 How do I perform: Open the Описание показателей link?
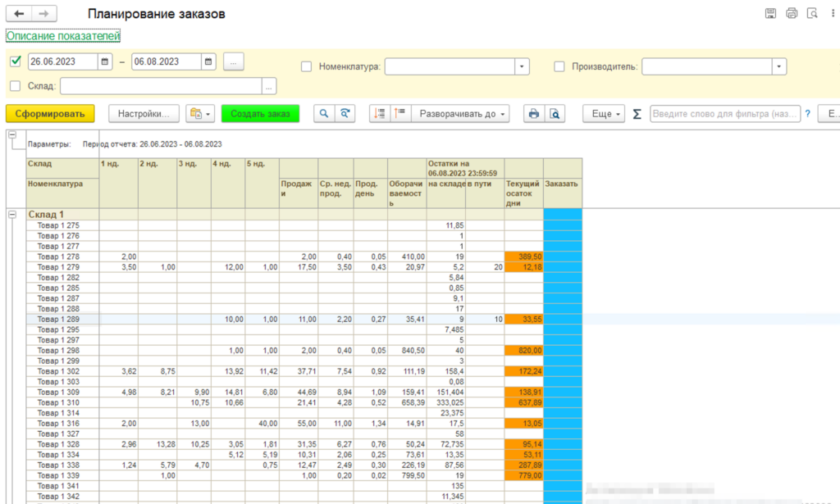[63, 36]
